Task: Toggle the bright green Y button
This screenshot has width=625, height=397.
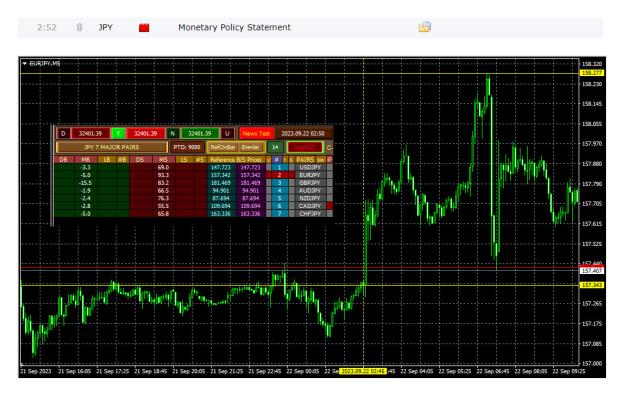Action: [x=118, y=134]
